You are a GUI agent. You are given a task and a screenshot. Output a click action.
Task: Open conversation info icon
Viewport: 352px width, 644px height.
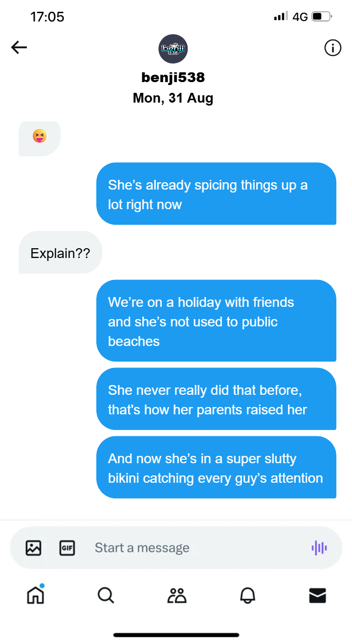332,48
